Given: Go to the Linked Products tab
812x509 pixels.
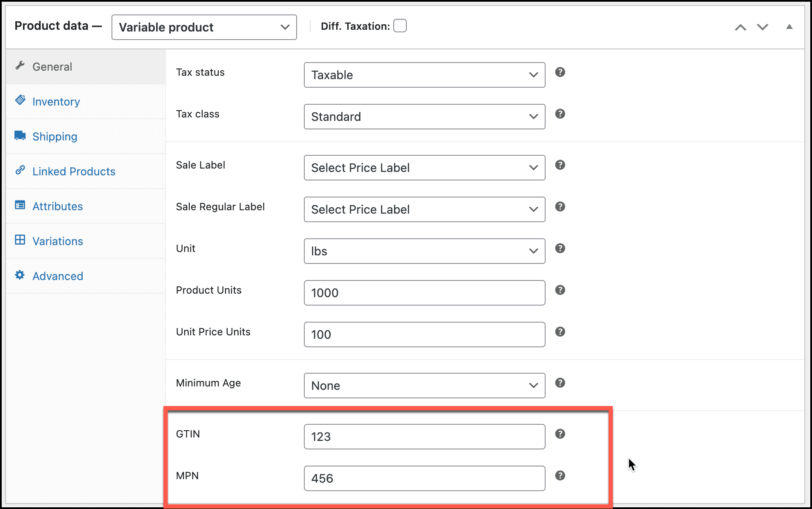Looking at the screenshot, I should click(74, 172).
